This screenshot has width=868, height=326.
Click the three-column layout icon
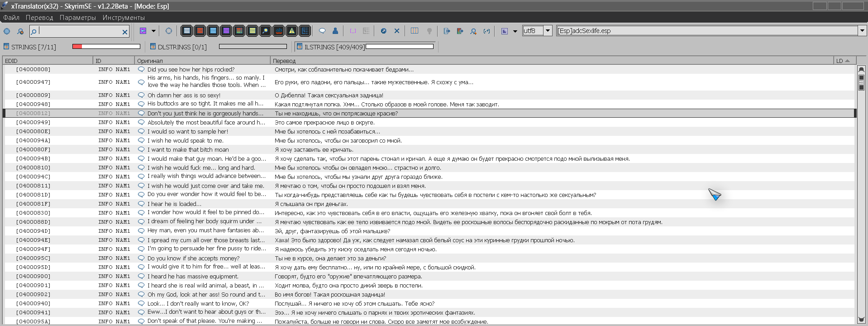[x=415, y=31]
